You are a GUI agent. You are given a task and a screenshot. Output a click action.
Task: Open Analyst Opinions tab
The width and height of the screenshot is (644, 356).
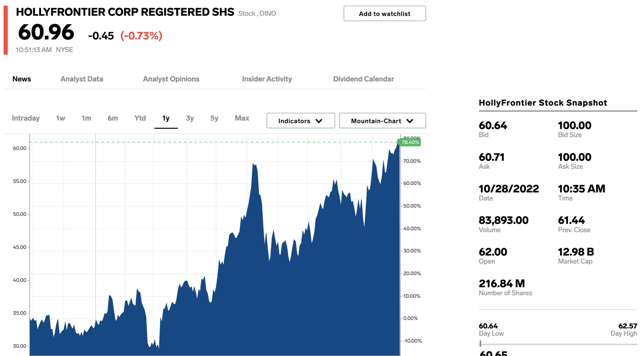pos(171,79)
